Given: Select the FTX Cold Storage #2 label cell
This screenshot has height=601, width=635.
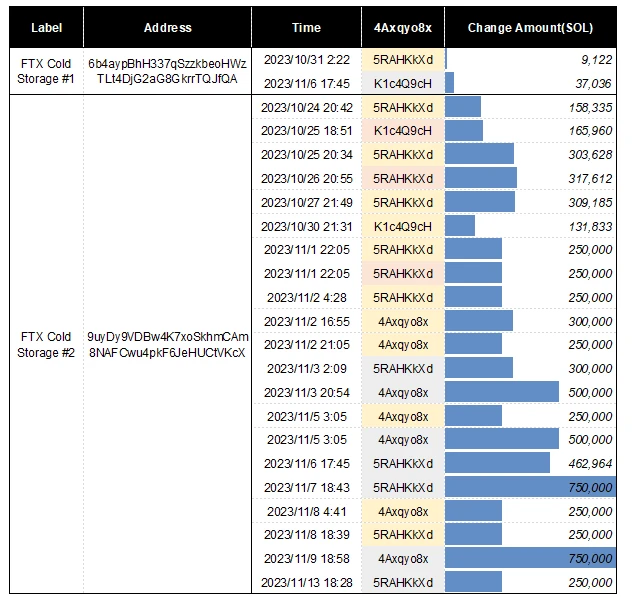Looking at the screenshot, I should (46, 345).
